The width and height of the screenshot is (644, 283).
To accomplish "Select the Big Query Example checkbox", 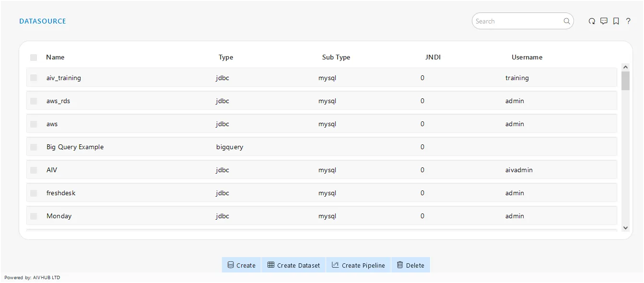I will click(x=34, y=147).
